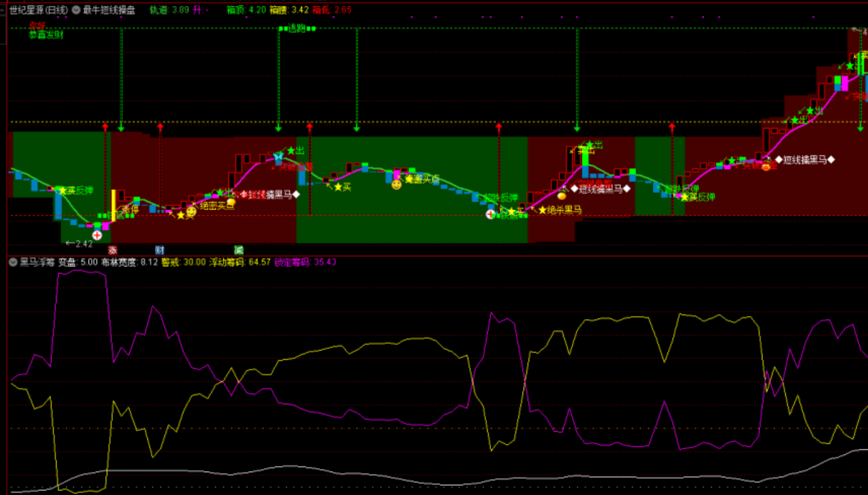Screen dimensions: 868x495
Task: Click the red-cross circle near 2.42 low
Action: [97, 235]
